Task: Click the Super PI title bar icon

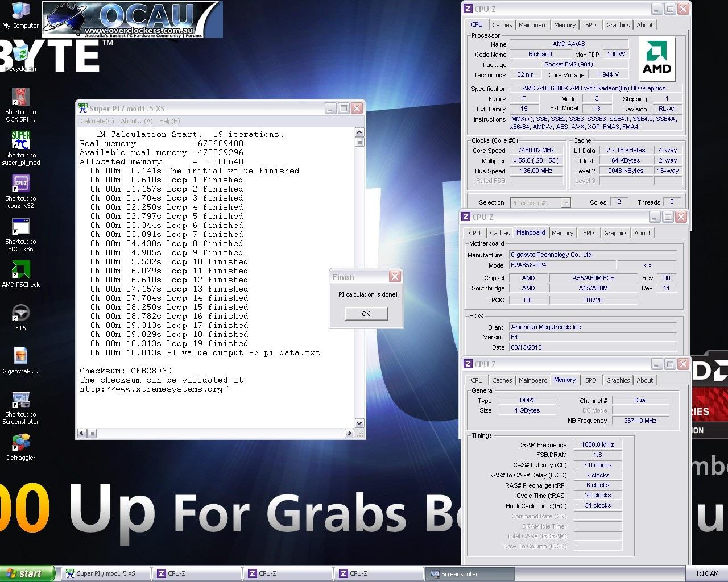Action: 83,108
